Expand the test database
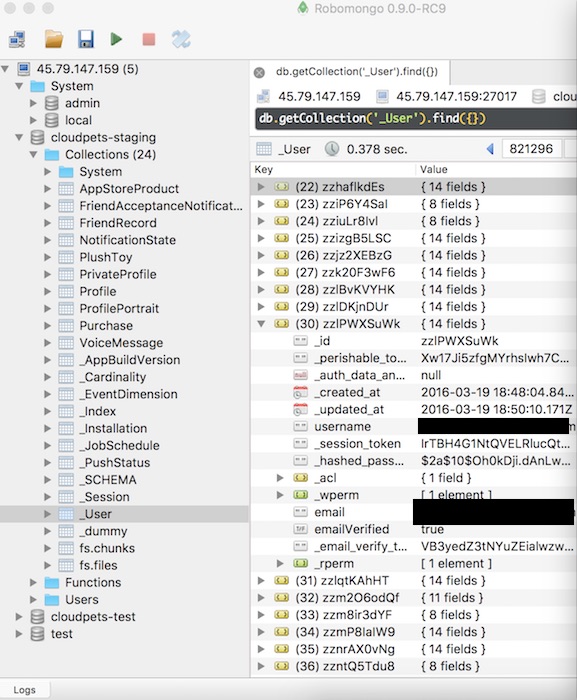This screenshot has height=700, width=577. coord(19,633)
